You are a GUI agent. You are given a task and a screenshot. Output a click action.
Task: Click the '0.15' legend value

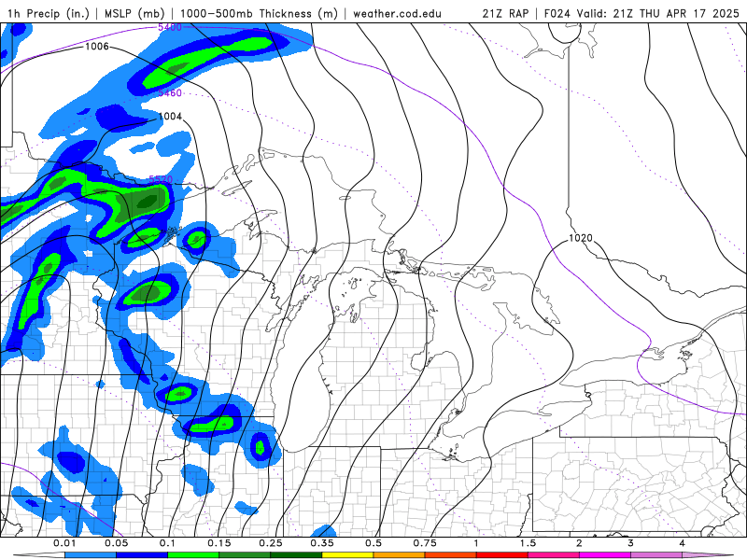click(219, 543)
